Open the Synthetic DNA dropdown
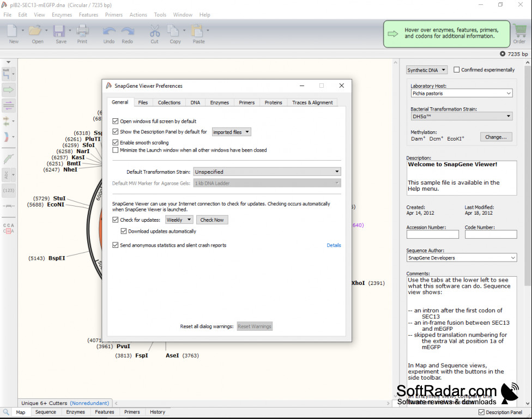The image size is (532, 419). (427, 70)
